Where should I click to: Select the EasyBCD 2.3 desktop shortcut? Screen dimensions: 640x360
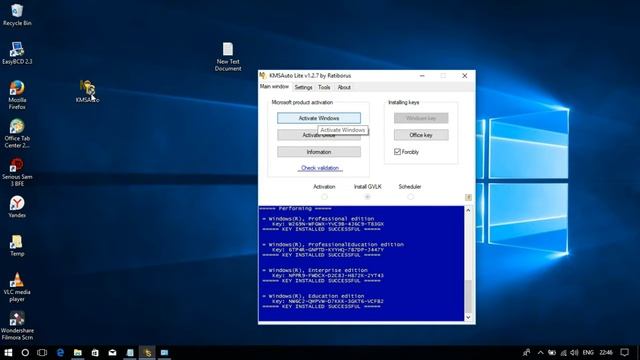(17, 53)
